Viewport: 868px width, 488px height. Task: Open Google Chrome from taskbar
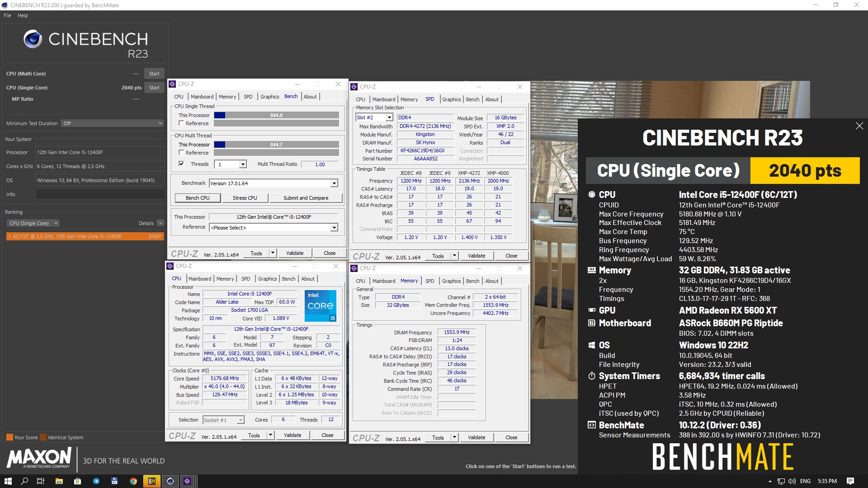click(x=133, y=481)
